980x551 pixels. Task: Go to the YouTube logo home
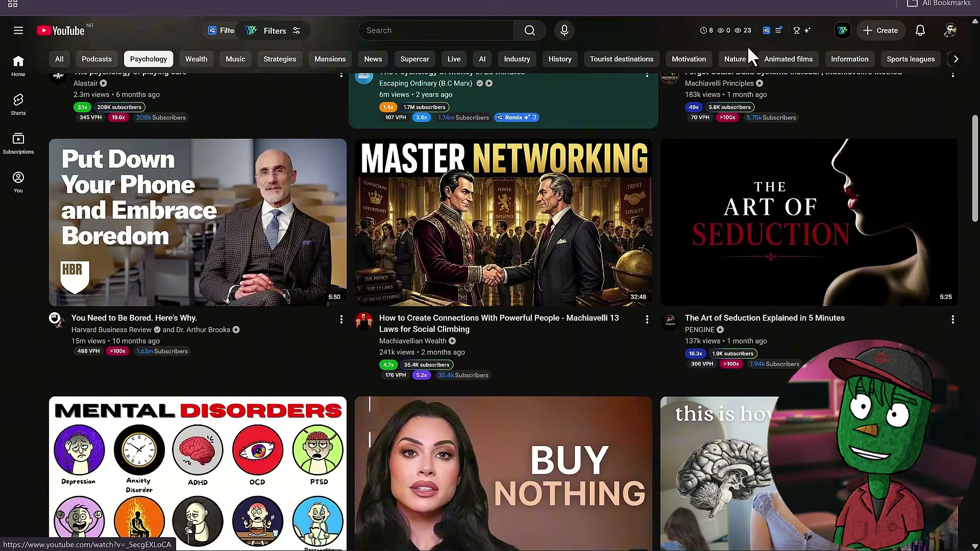point(61,31)
